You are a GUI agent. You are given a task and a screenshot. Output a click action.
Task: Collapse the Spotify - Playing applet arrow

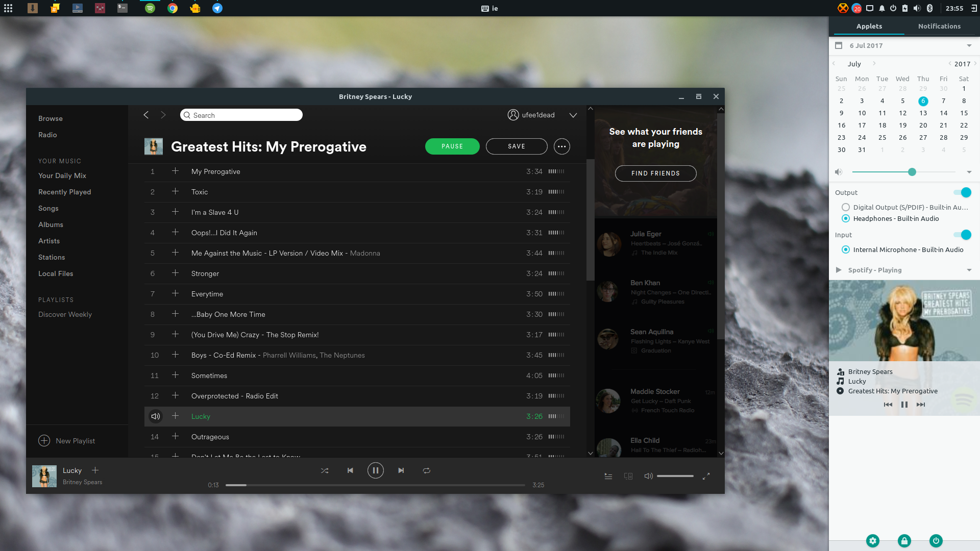click(x=969, y=270)
